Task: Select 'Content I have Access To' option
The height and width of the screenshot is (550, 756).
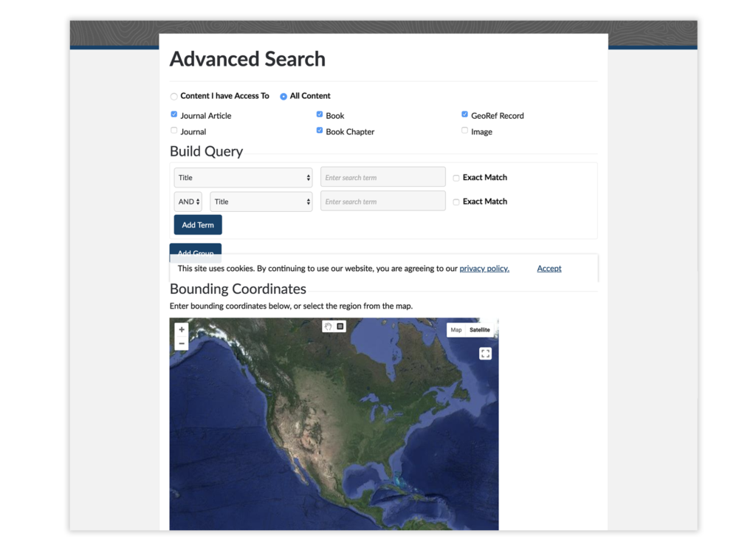Action: pyautogui.click(x=174, y=96)
